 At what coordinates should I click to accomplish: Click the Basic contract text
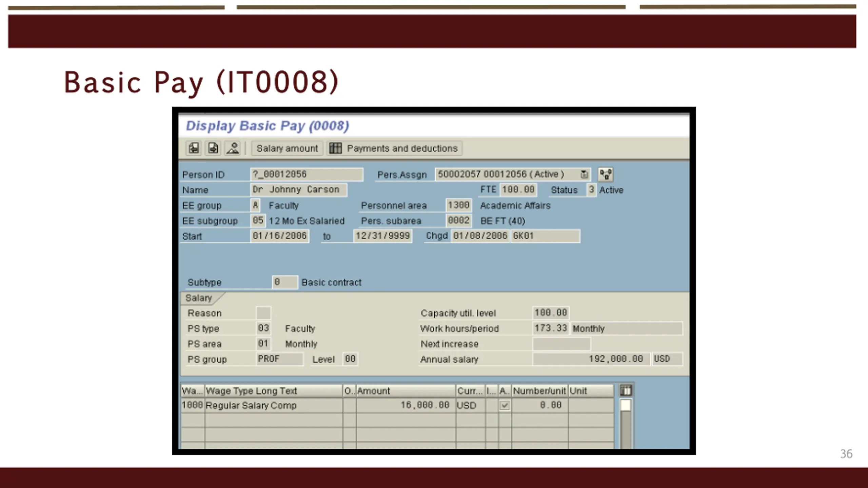coord(331,282)
